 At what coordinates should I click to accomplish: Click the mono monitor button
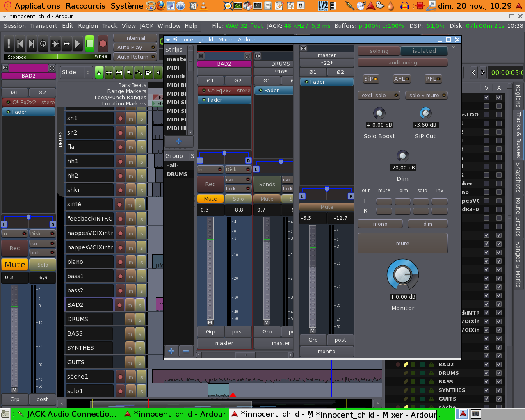point(380,224)
